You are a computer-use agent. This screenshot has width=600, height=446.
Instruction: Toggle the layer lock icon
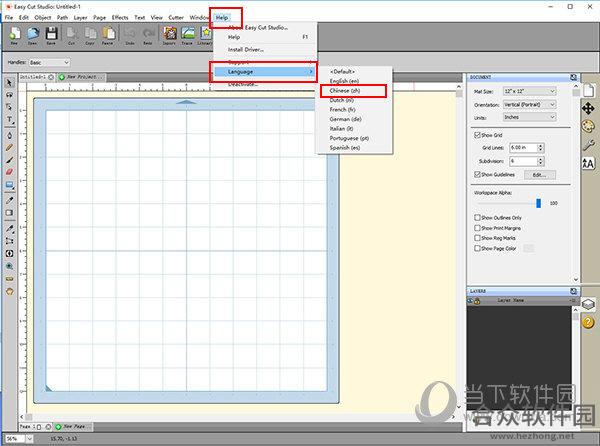coord(477,301)
